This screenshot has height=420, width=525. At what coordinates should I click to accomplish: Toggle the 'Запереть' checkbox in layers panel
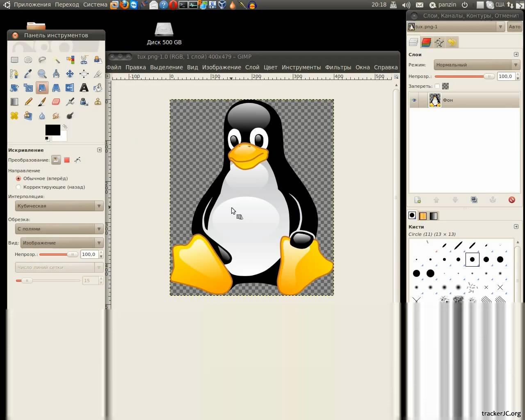pos(437,86)
